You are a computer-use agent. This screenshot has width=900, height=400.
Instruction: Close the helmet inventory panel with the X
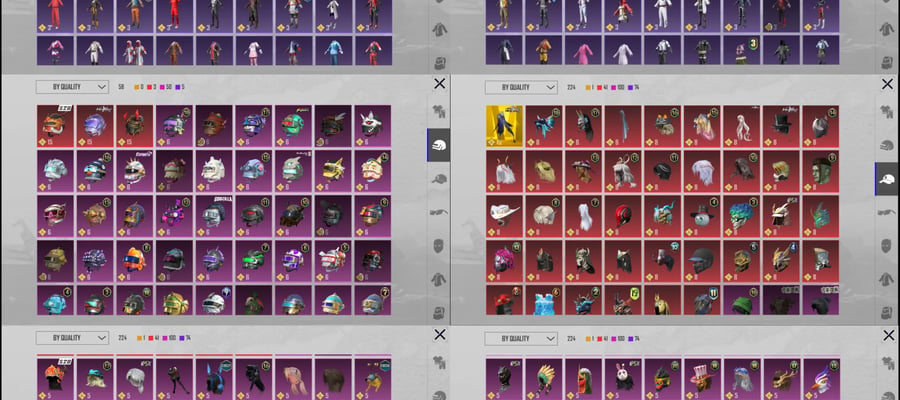click(440, 84)
